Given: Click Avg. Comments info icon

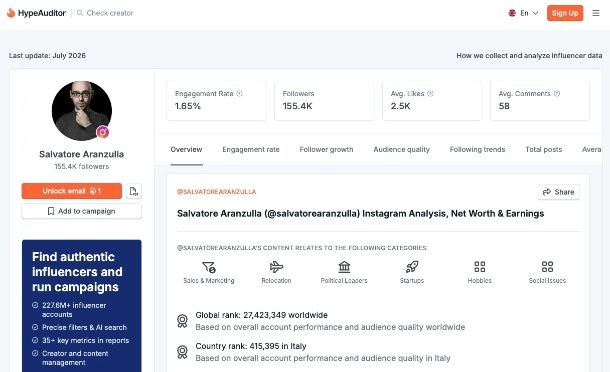Looking at the screenshot, I should (x=557, y=93).
